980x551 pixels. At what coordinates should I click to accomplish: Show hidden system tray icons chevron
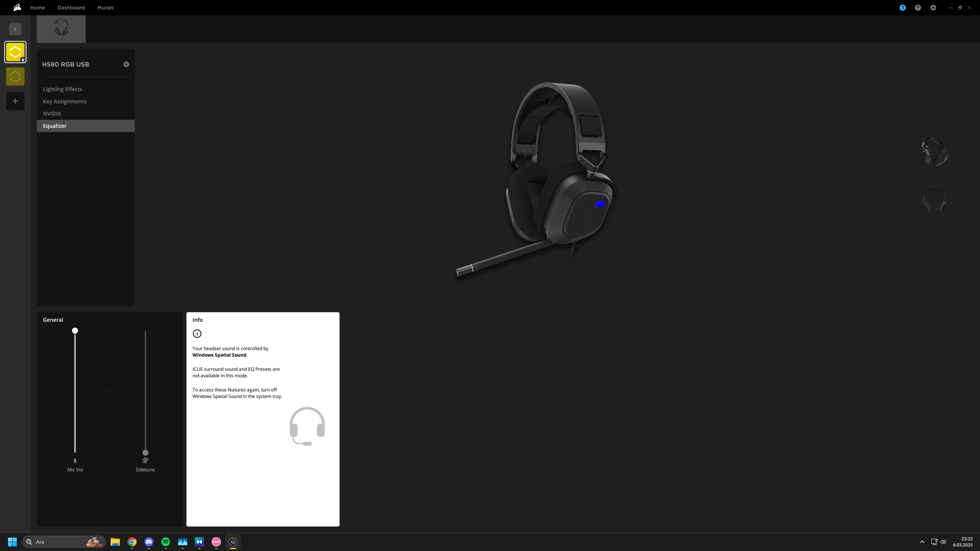tap(922, 542)
